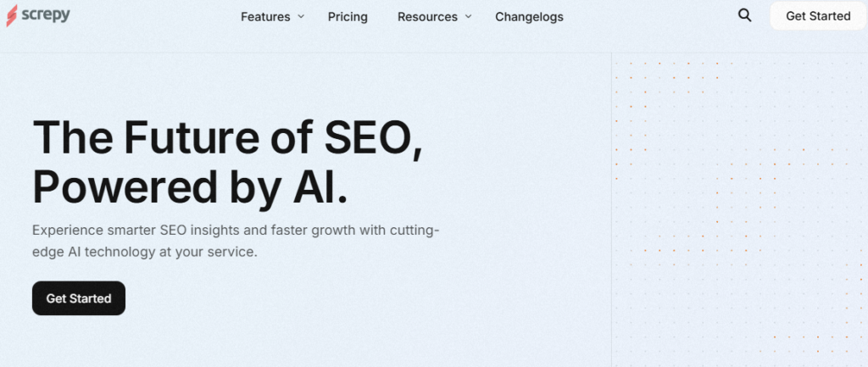Expand the Resources dropdown chevron
Image resolution: width=868 pixels, height=367 pixels.
pyautogui.click(x=468, y=17)
